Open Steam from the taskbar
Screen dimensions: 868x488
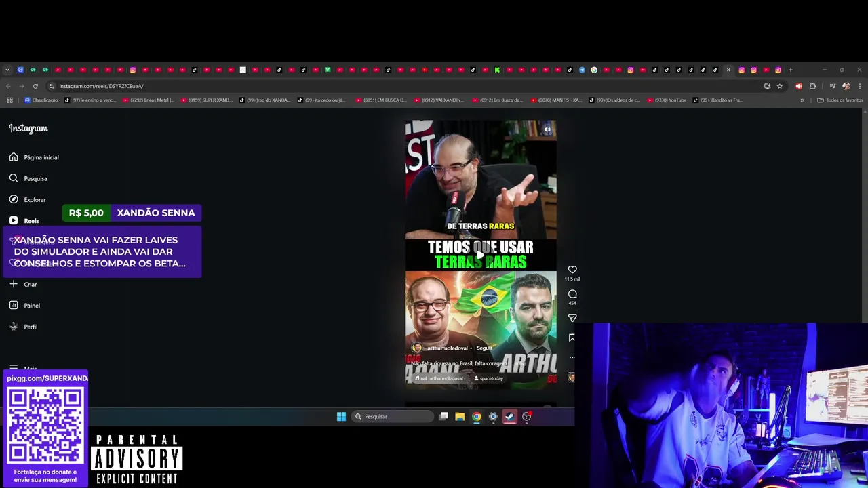click(509, 417)
